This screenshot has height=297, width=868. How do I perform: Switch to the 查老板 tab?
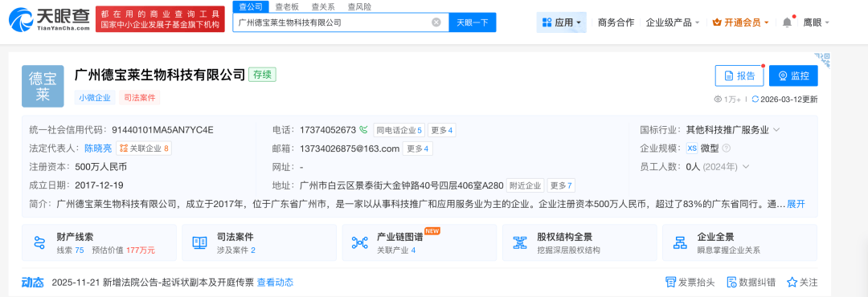click(288, 6)
